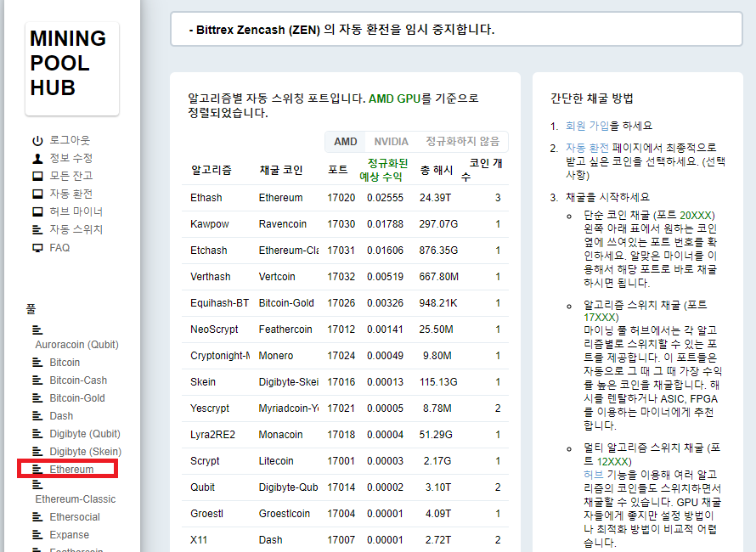Click the power icon beside 로그아웃

pos(37,141)
